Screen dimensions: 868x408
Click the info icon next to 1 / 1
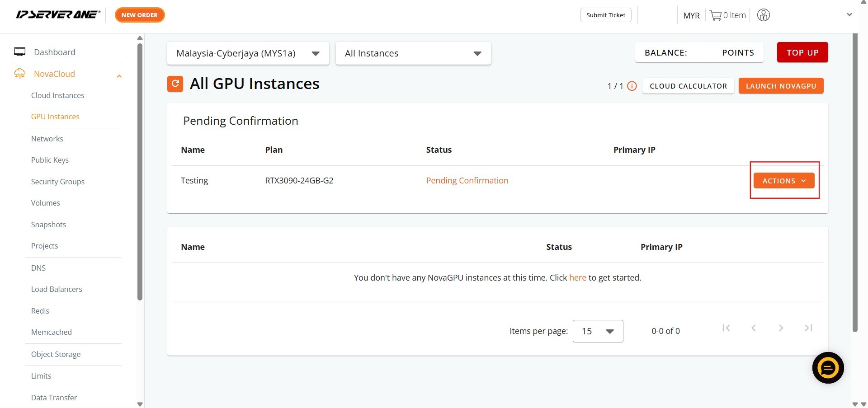[x=632, y=86]
